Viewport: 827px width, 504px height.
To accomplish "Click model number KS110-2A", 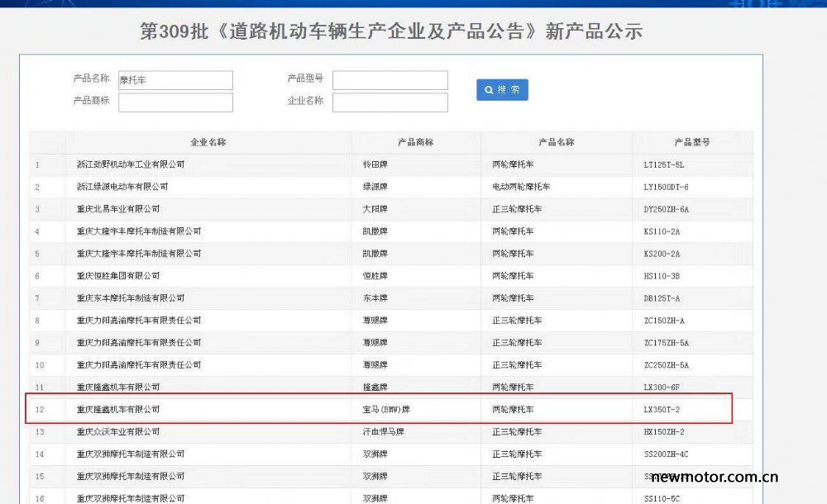I will click(662, 231).
